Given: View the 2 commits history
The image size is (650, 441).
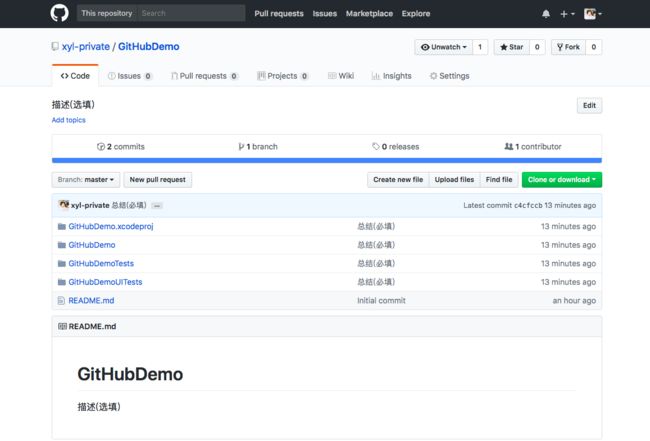Looking at the screenshot, I should point(121,146).
